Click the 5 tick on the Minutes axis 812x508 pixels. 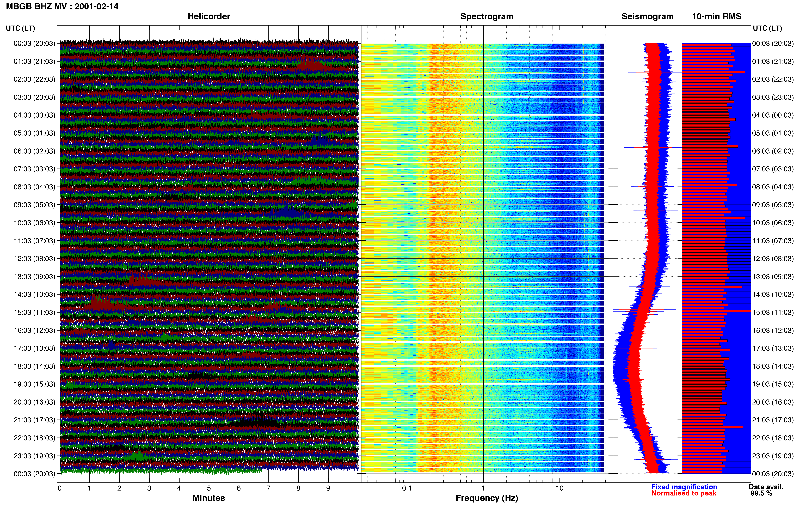coord(209,488)
